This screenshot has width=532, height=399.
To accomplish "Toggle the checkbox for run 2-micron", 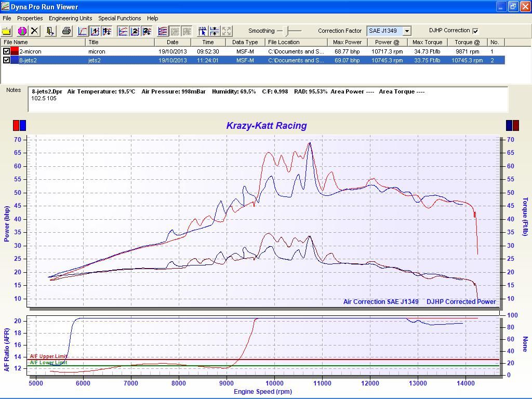I will tap(6, 51).
